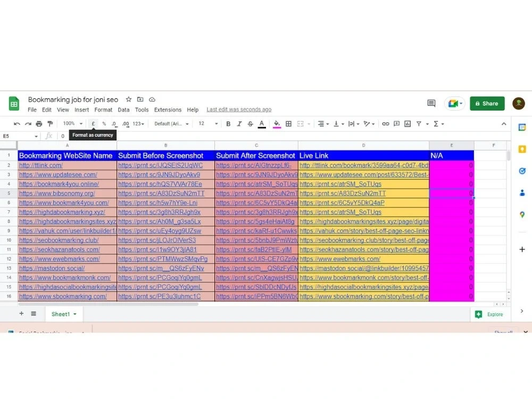Image resolution: width=532 pixels, height=399 pixels.
Task: Go to Sheets home via the logo
Action: pos(14,104)
